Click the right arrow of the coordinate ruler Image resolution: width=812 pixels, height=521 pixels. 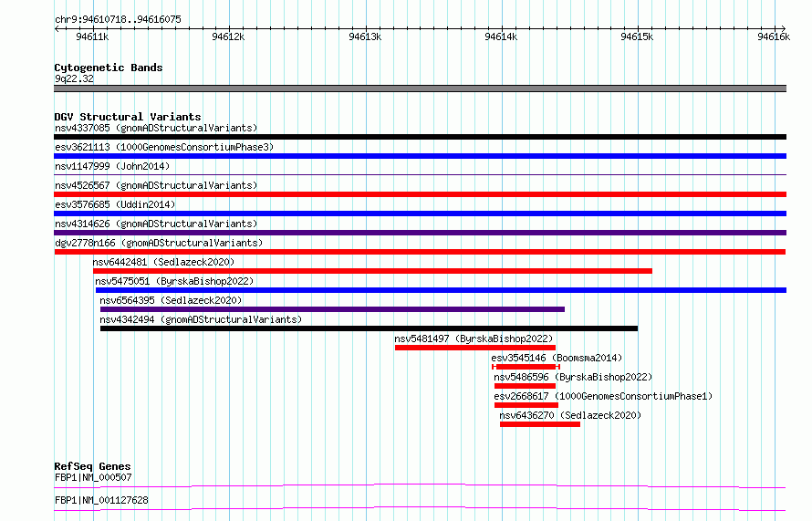pos(784,29)
